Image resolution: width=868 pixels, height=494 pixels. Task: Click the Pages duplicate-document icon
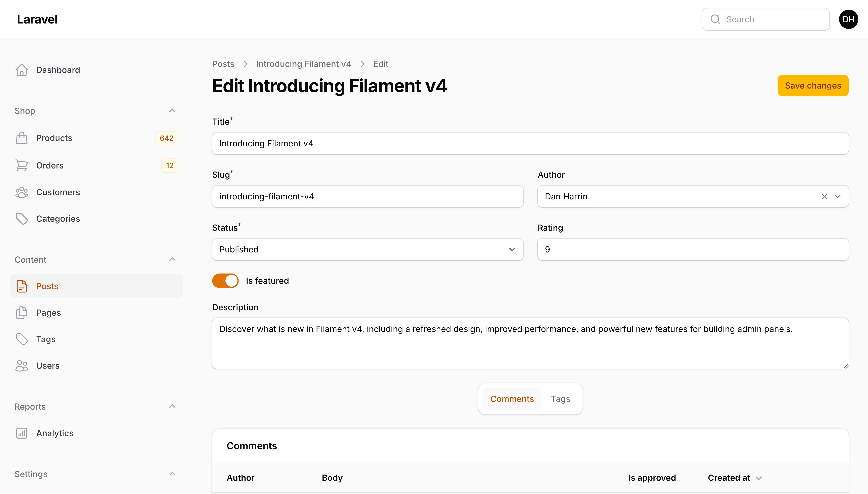pos(22,313)
